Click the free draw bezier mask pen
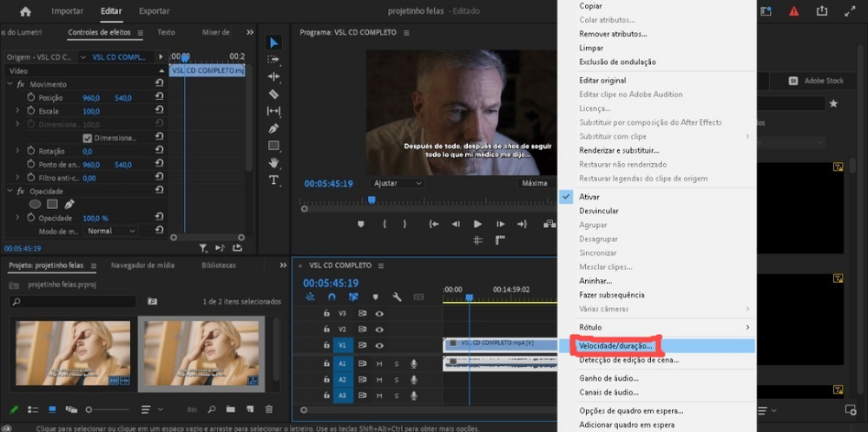 (x=69, y=204)
